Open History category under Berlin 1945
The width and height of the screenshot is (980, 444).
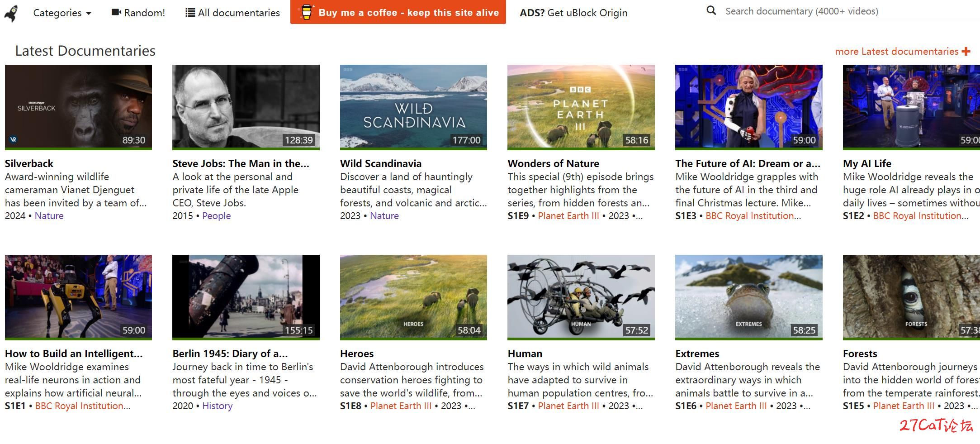coord(217,406)
